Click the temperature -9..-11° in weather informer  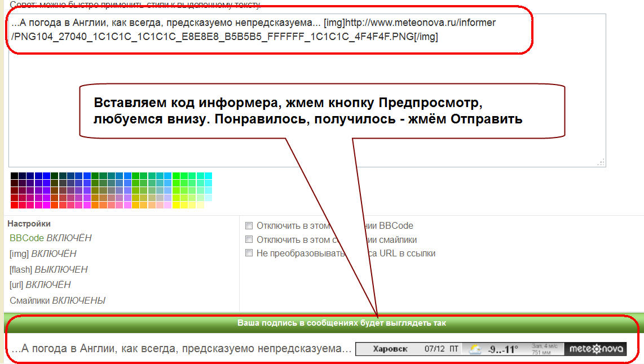502,349
